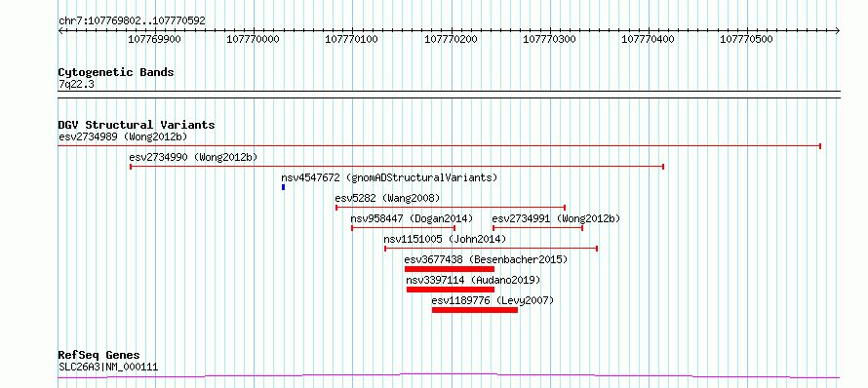Click the thick red esv1189776 bar
868x388 pixels.
tap(475, 310)
